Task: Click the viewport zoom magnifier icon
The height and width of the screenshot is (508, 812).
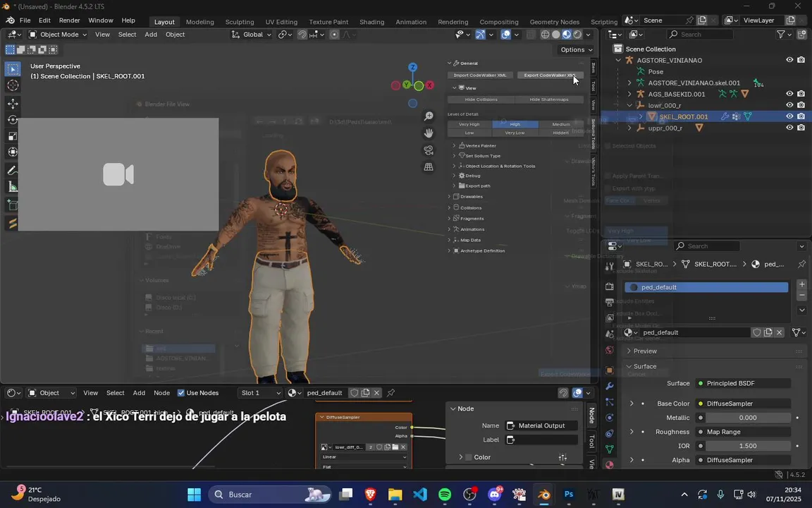Action: point(429,116)
